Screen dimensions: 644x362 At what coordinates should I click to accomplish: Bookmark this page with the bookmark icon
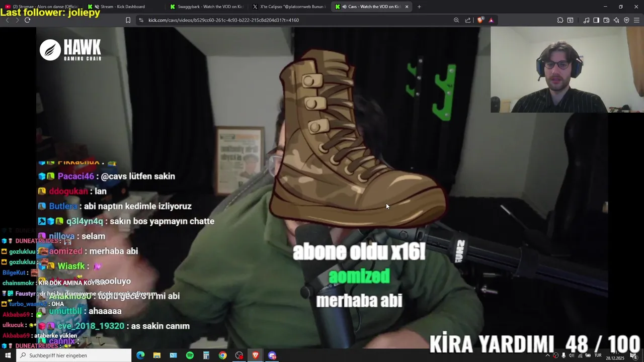point(128,20)
